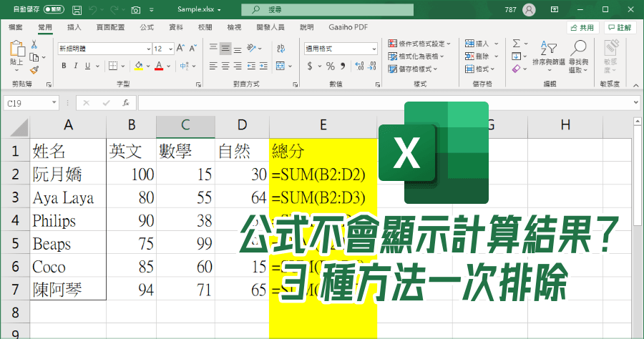
Task: Click the Increase Decimal icon
Action: click(x=359, y=66)
